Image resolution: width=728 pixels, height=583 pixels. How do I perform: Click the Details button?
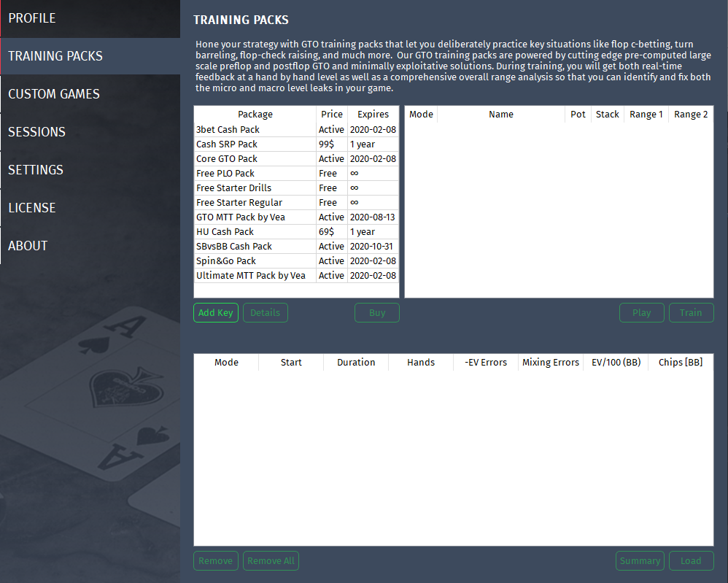pos(265,312)
